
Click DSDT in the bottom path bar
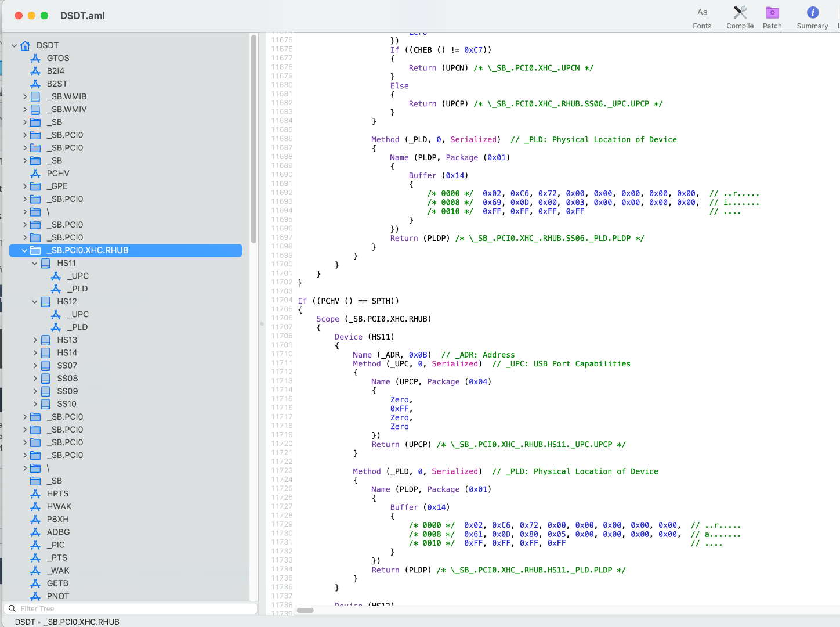pos(25,622)
